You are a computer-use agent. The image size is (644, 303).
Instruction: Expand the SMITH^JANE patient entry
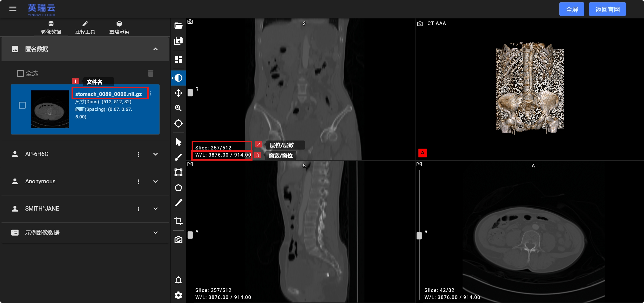tap(155, 209)
